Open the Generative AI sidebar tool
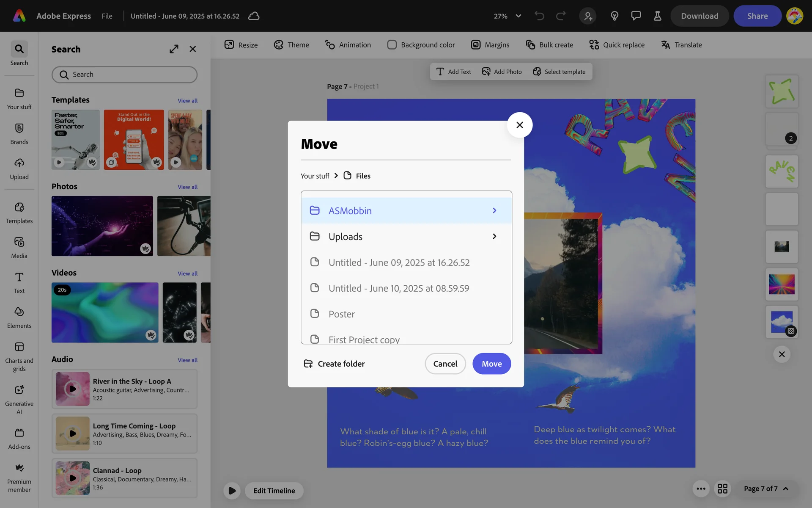Viewport: 812px width, 508px height. pos(19,390)
